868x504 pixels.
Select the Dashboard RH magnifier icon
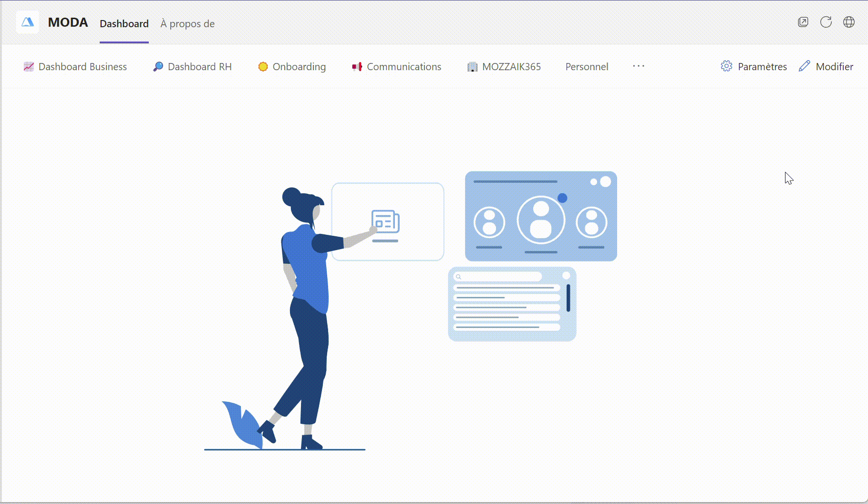158,67
